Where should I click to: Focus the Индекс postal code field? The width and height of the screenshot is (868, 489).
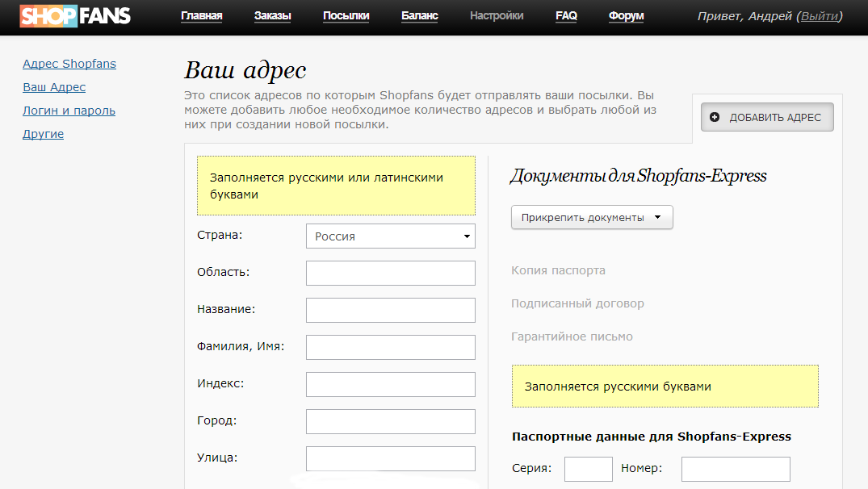[x=391, y=385]
